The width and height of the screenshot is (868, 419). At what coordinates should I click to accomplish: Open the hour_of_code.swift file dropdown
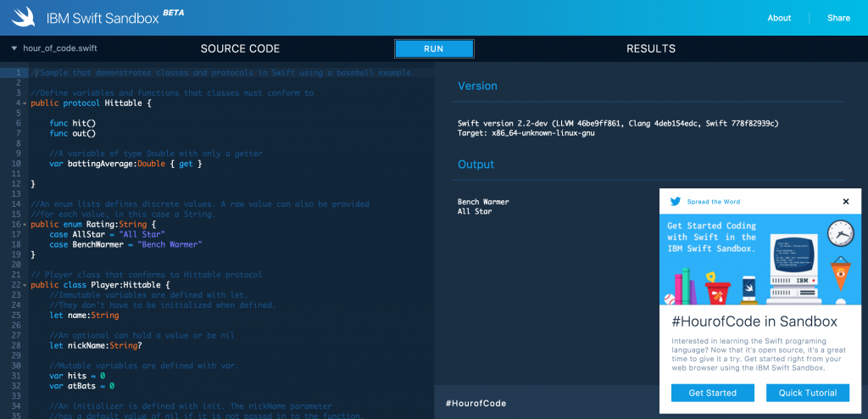coord(14,49)
